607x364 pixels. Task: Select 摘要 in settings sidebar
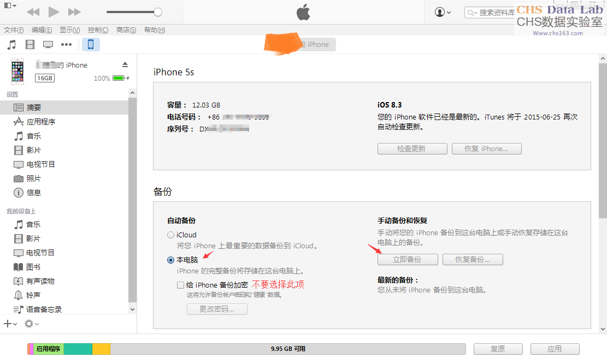[x=64, y=108]
